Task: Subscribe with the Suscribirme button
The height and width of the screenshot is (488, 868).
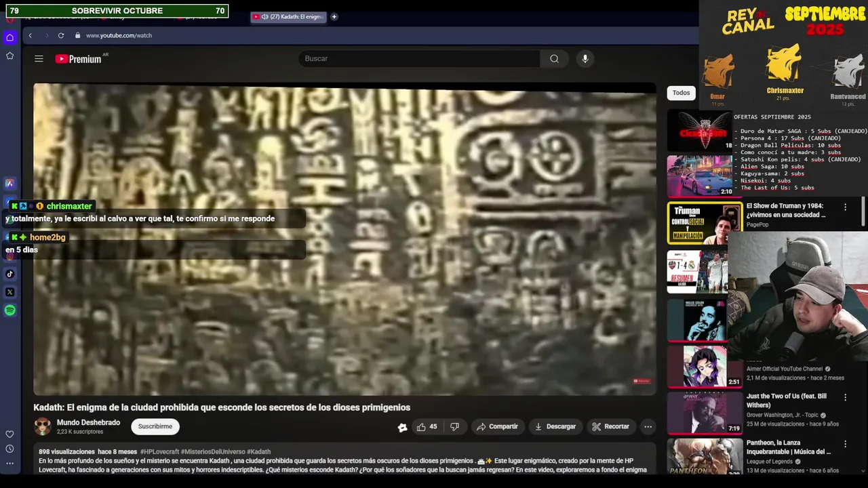Action: click(155, 426)
